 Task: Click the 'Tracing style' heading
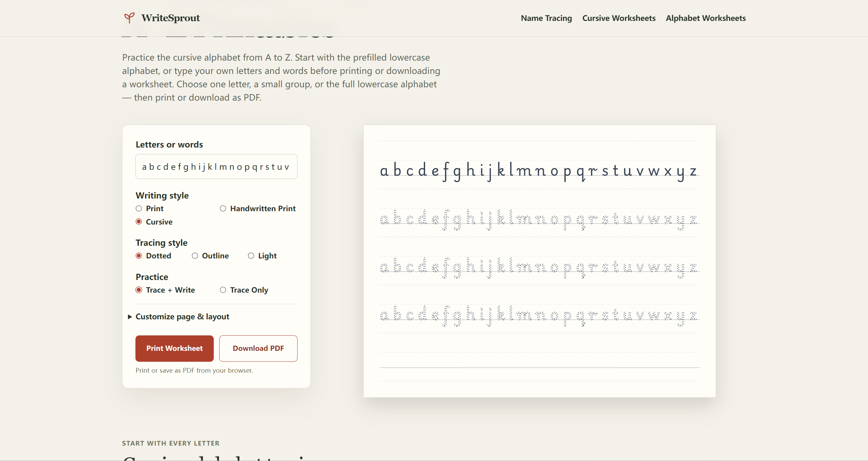[x=161, y=243]
